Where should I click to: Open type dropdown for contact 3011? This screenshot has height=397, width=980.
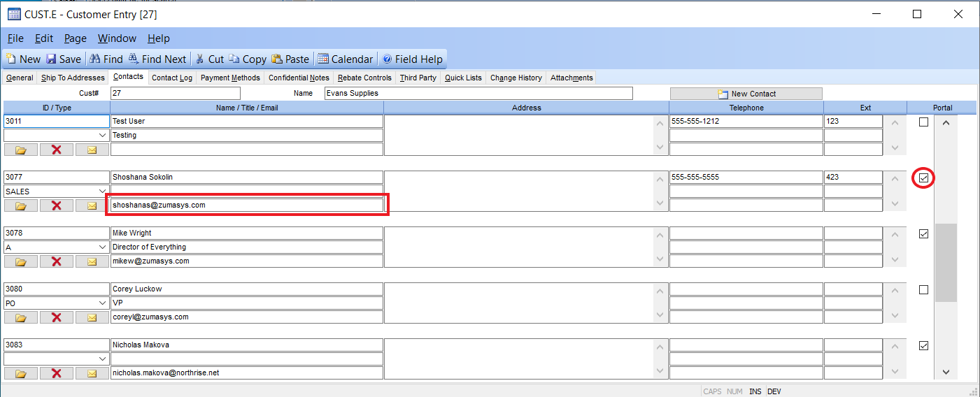(x=102, y=136)
